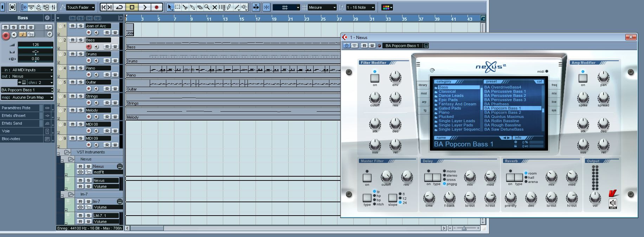The image size is (644, 237).
Task: Click the Joan of Arc part in the timeline
Action: (x=130, y=29)
